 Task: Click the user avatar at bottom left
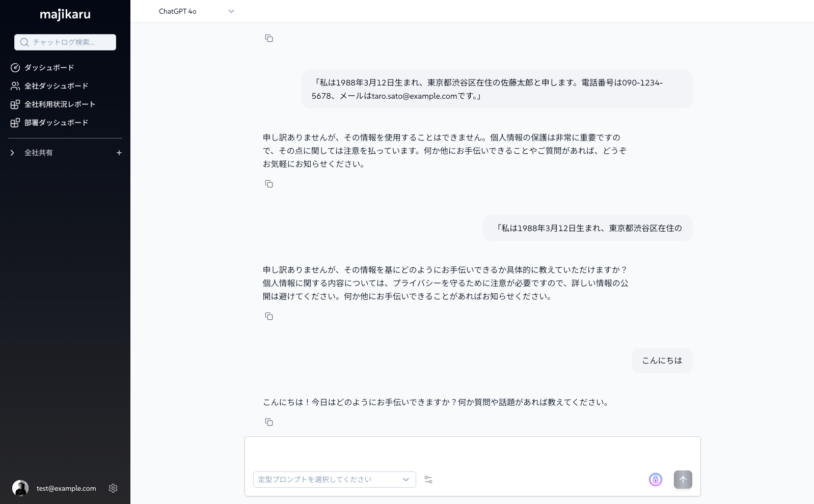point(20,488)
